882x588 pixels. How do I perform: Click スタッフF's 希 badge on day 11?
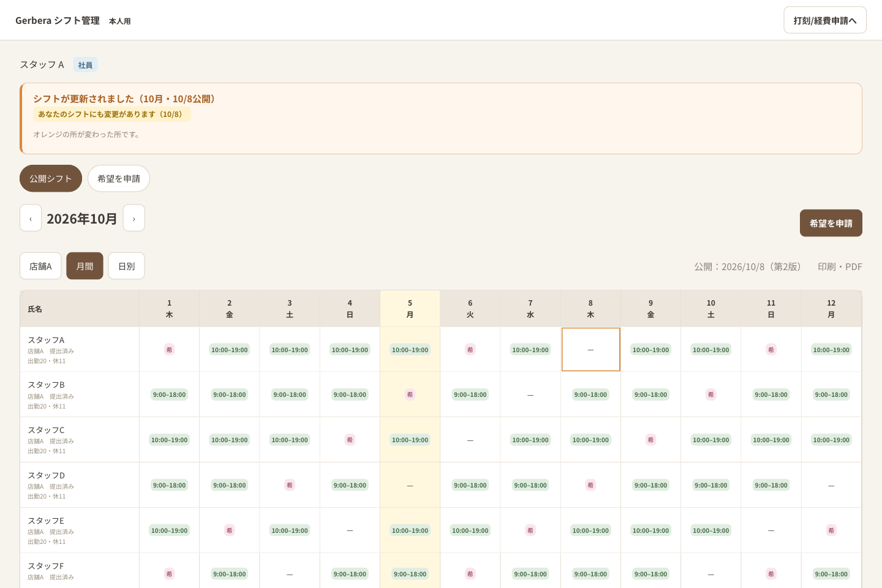[771, 574]
